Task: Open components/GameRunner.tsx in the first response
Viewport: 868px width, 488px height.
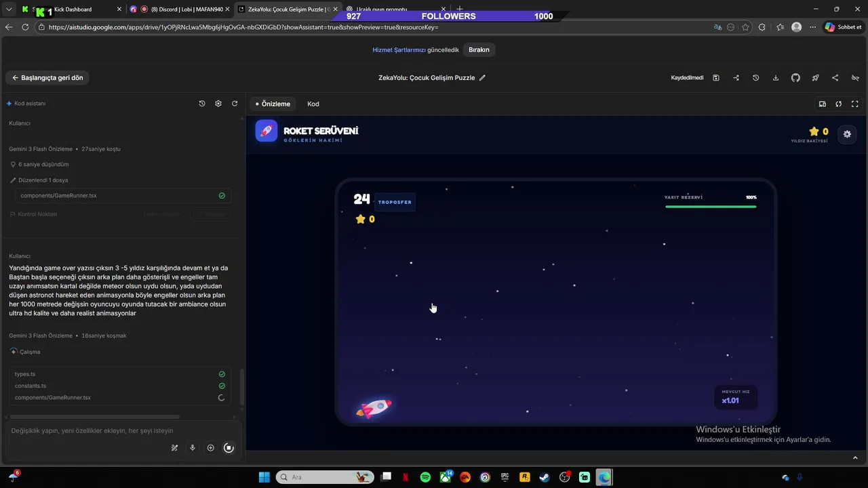Action: (x=123, y=195)
